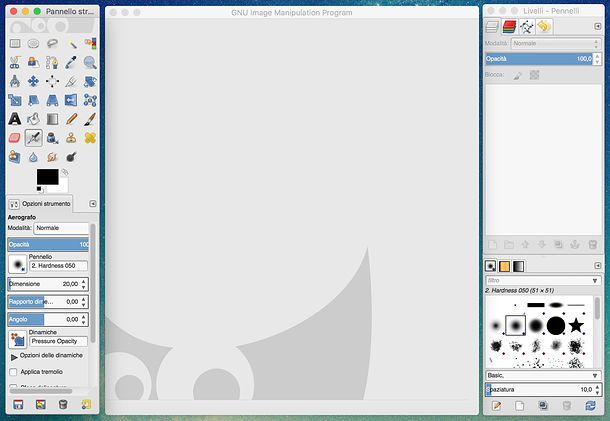
Task: Reset colors to black and white
Action: point(40,189)
